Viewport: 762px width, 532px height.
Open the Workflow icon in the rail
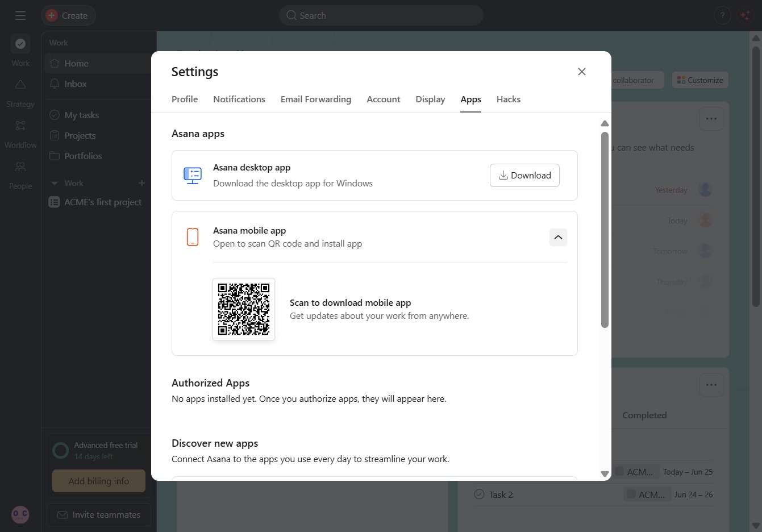(20, 126)
